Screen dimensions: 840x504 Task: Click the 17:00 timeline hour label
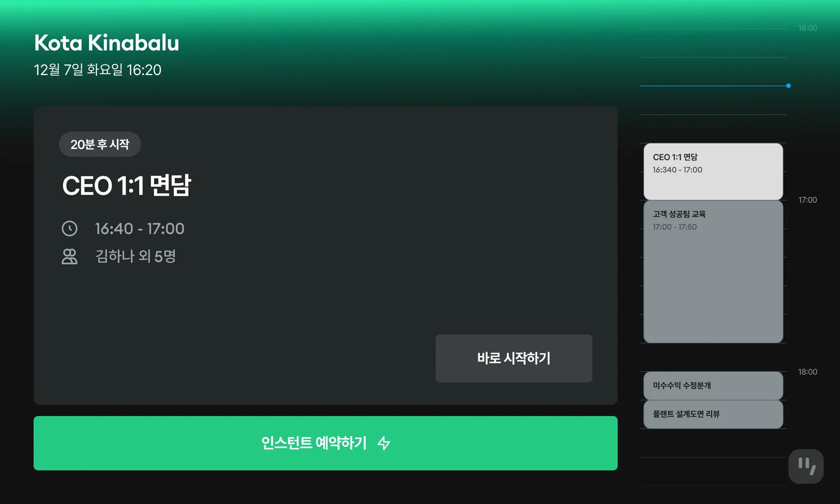pos(808,200)
